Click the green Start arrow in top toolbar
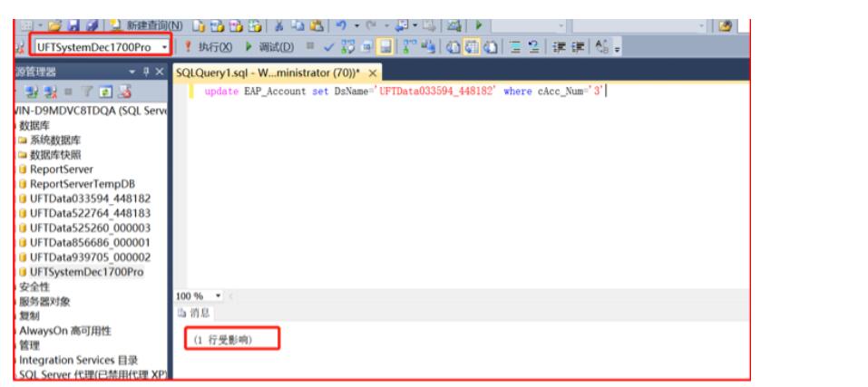The image size is (868, 387). (479, 26)
